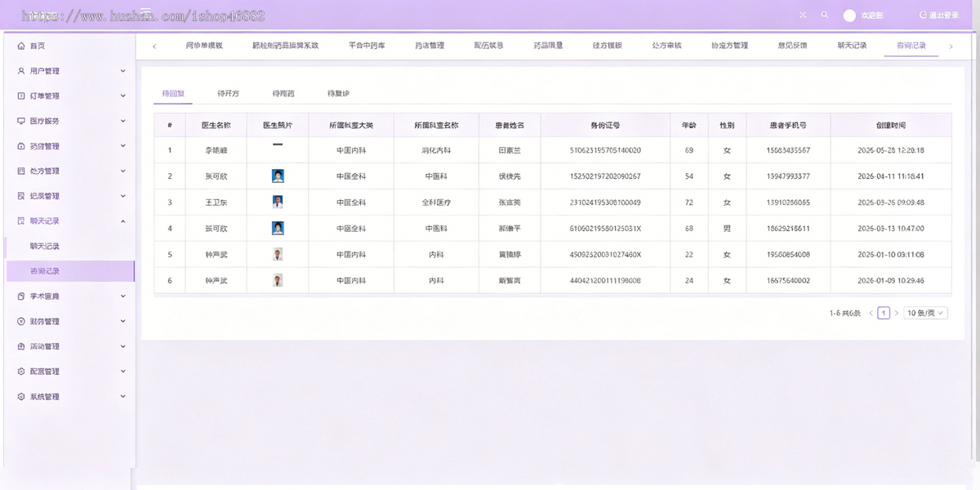Select page 1 in pagination

[x=884, y=313]
